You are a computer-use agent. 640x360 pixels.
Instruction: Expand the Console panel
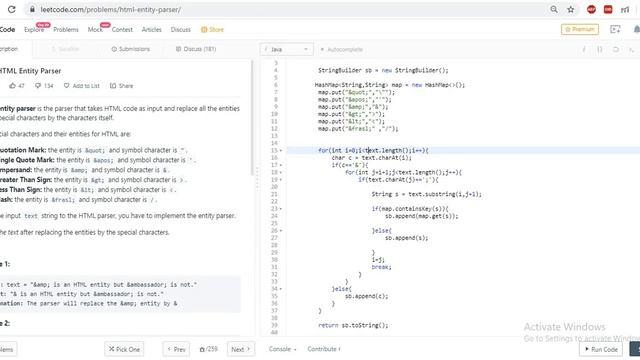click(282, 349)
